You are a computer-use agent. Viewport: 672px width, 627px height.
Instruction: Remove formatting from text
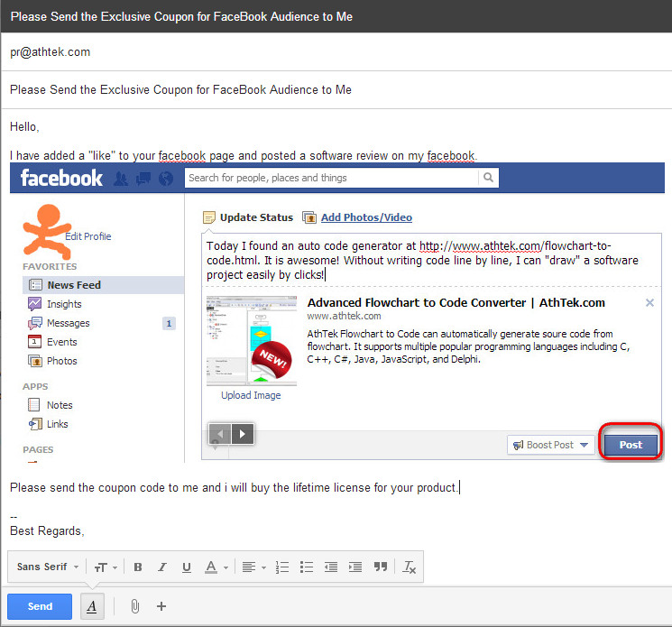(x=410, y=567)
